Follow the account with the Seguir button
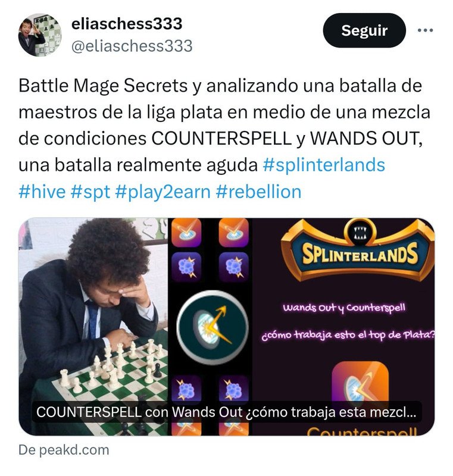Viewport: 453px width, 476px height. pyautogui.click(x=364, y=30)
